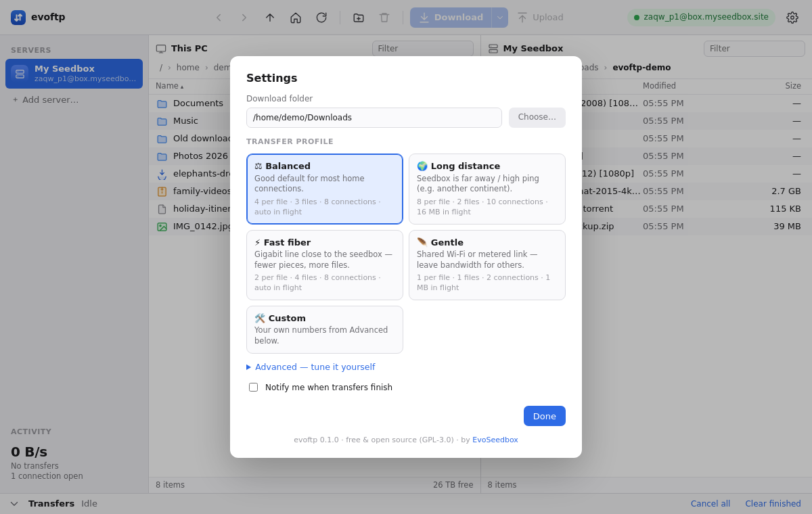This screenshot has width=812, height=514.
Task: Go back with the left arrow icon
Action: point(219,18)
